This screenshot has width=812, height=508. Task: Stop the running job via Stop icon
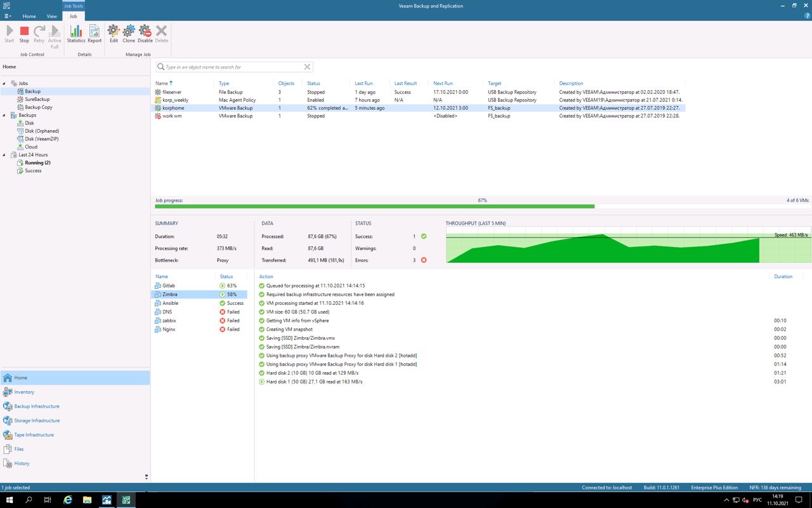click(24, 34)
